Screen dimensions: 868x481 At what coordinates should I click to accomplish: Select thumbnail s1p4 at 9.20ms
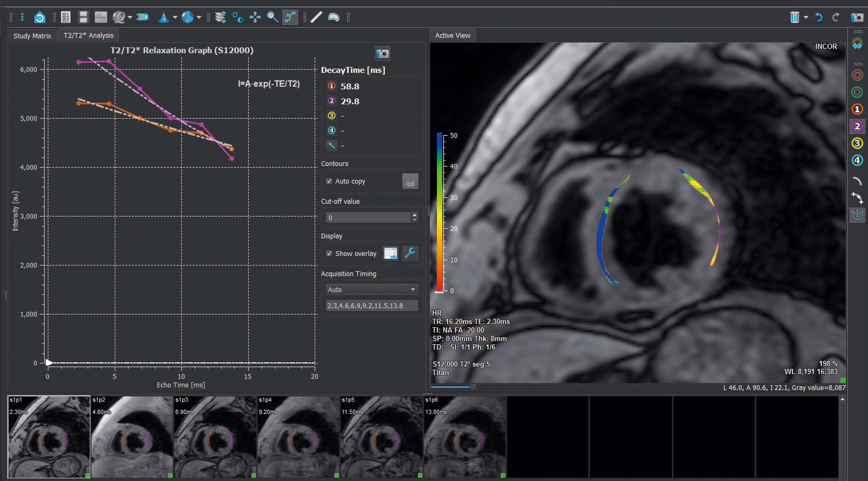pos(298,437)
